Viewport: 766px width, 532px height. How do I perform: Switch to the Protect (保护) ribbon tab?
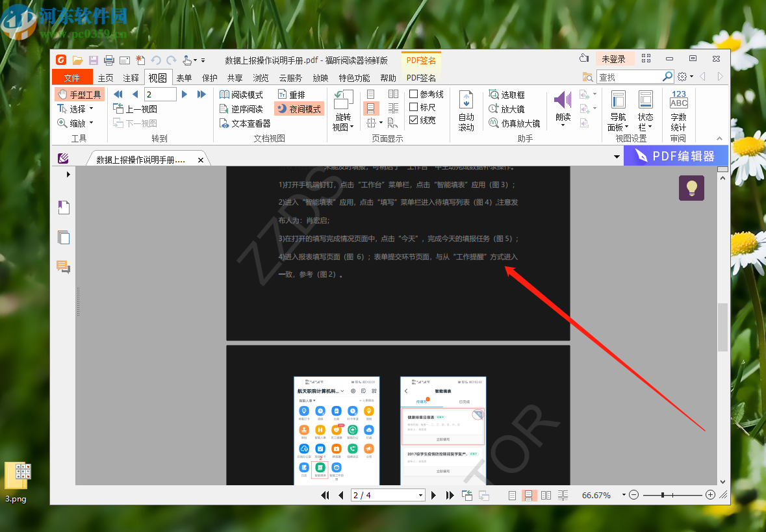coord(210,78)
